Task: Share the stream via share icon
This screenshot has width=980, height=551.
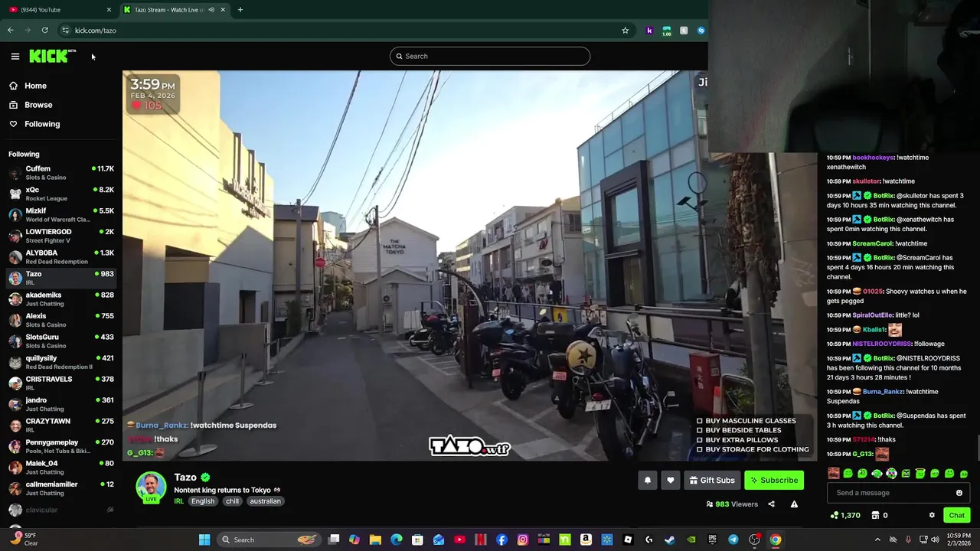Action: point(771,504)
